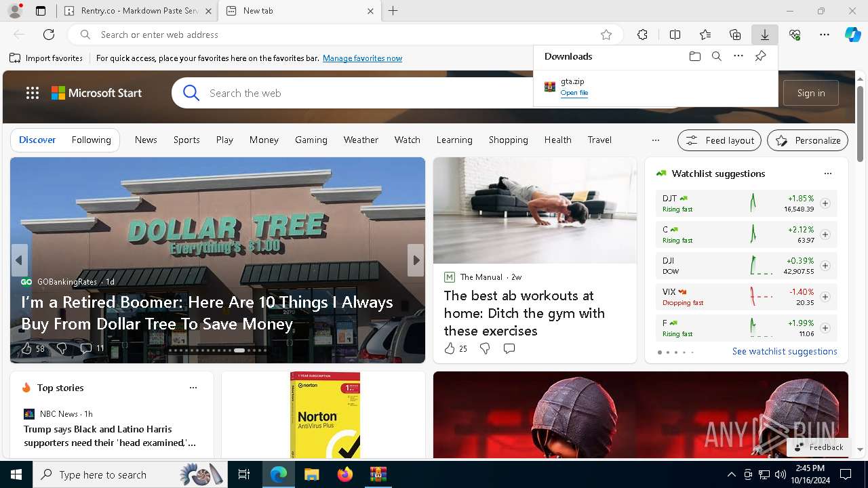
Task: Click See watchlist suggestions link
Action: click(x=785, y=351)
